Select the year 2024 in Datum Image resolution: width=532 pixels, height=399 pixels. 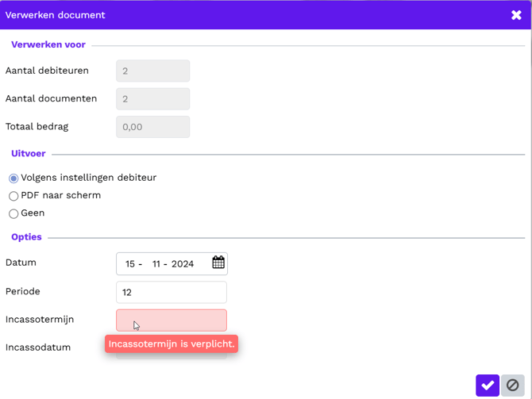pos(183,264)
